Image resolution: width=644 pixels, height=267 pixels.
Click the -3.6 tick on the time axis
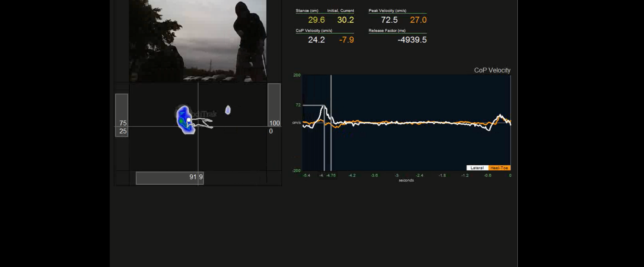[374, 176]
